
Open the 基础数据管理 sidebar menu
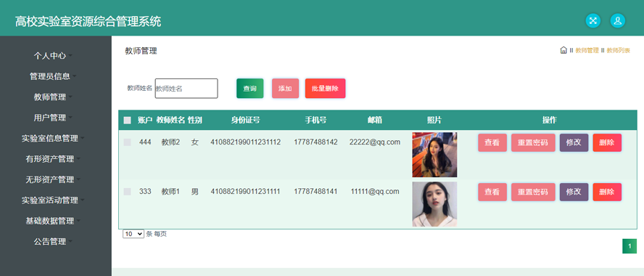(53, 221)
